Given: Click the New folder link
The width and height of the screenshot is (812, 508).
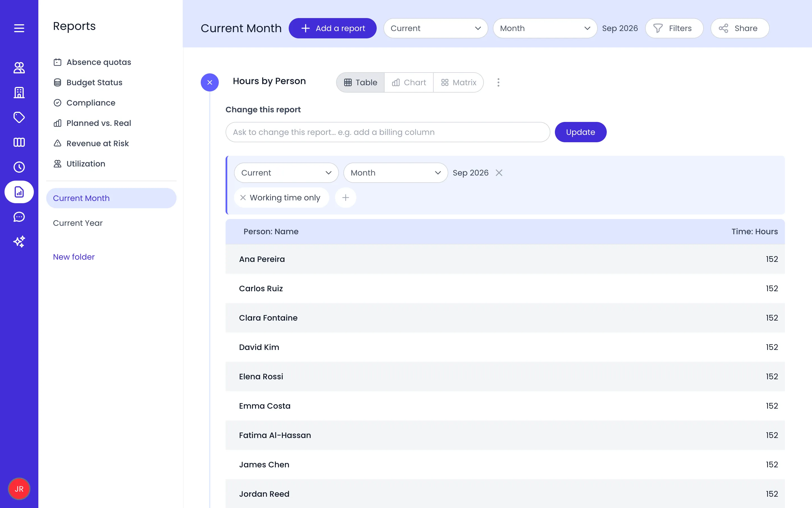Looking at the screenshot, I should pos(74,257).
